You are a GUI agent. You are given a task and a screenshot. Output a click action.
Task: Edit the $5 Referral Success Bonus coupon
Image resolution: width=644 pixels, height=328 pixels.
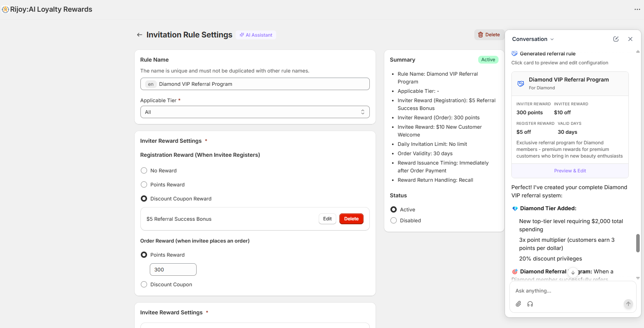pos(327,219)
